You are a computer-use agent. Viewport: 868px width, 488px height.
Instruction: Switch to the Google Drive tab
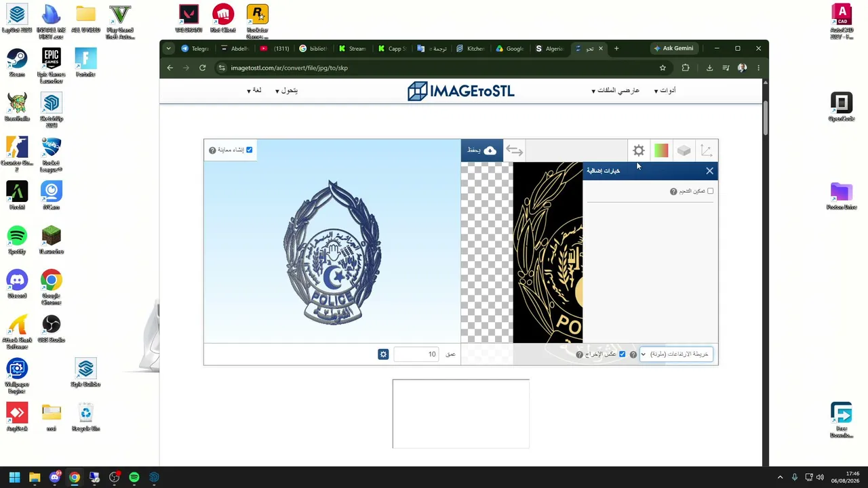(510, 49)
